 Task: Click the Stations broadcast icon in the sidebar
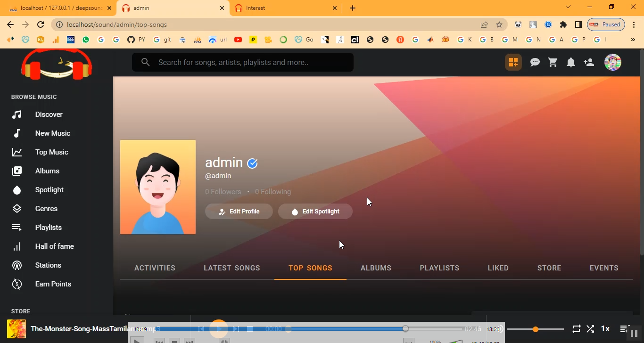pos(17,265)
